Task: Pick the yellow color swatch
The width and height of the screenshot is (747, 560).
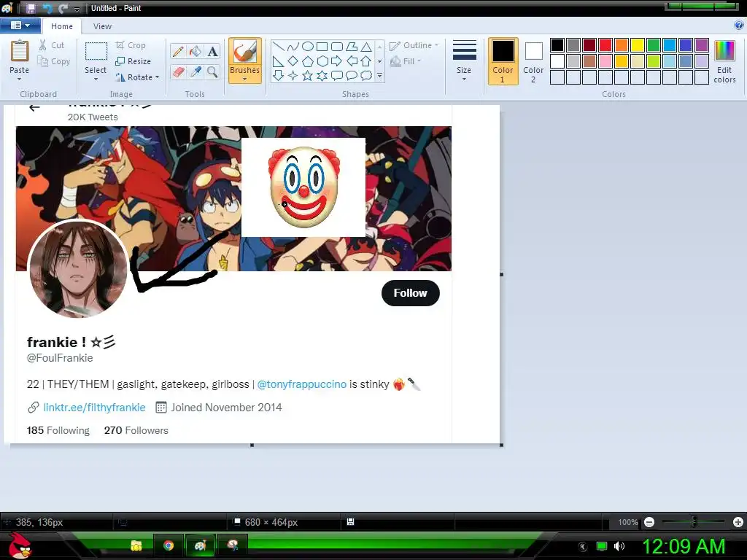Action: [x=638, y=45]
